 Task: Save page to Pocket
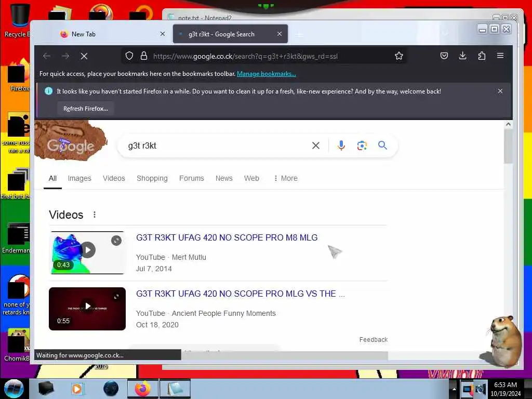[444, 56]
